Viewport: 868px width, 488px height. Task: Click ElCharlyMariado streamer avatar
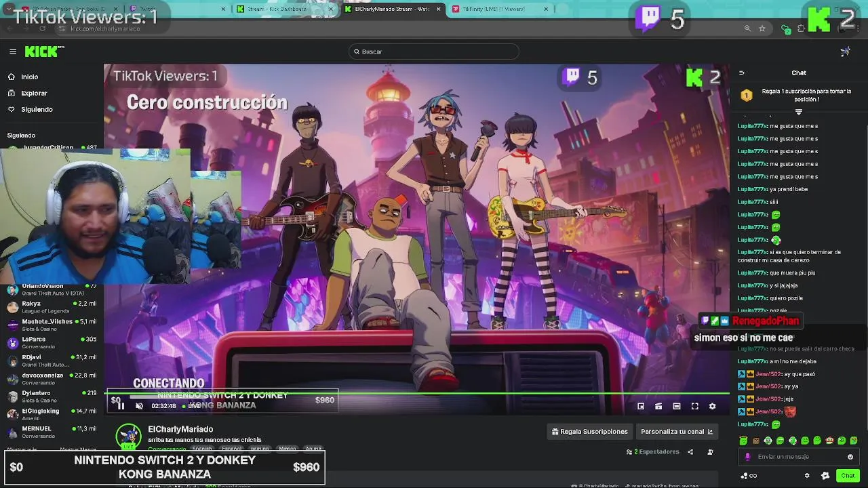pos(128,436)
